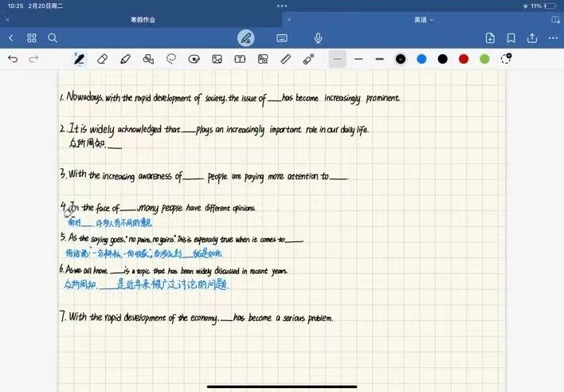Switch to keyboard input mode
The height and width of the screenshot is (392, 564).
282,37
